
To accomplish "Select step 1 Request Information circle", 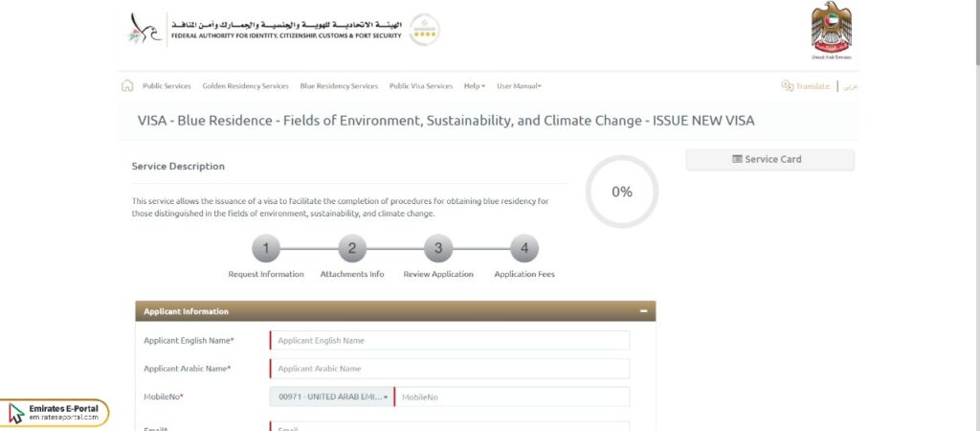I will click(266, 248).
